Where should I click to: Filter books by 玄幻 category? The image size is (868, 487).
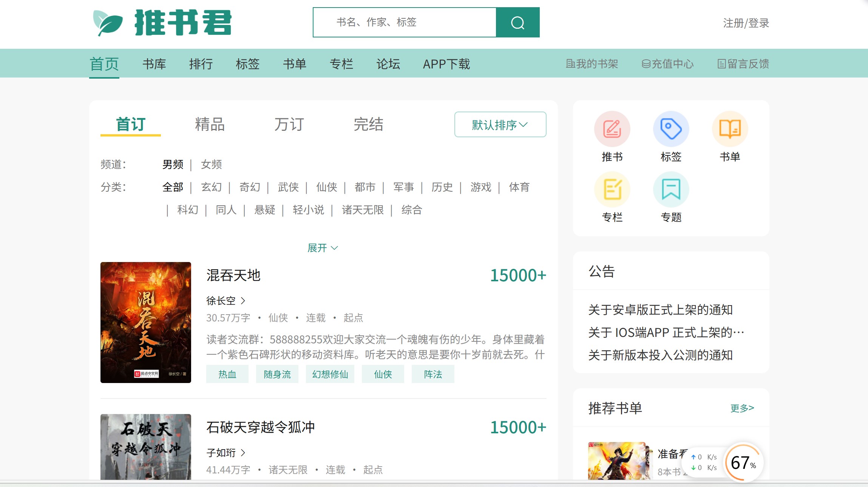212,187
